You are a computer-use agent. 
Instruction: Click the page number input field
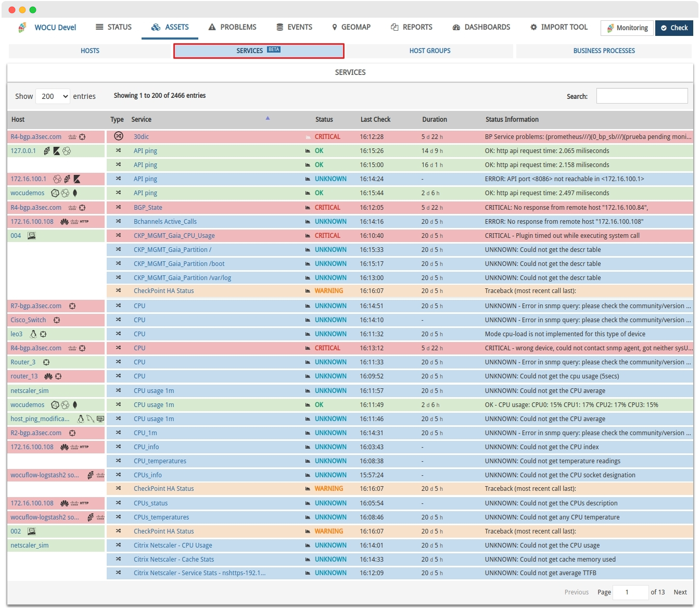click(x=630, y=592)
